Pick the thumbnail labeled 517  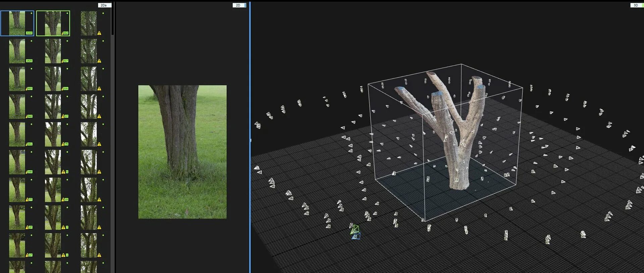click(53, 51)
